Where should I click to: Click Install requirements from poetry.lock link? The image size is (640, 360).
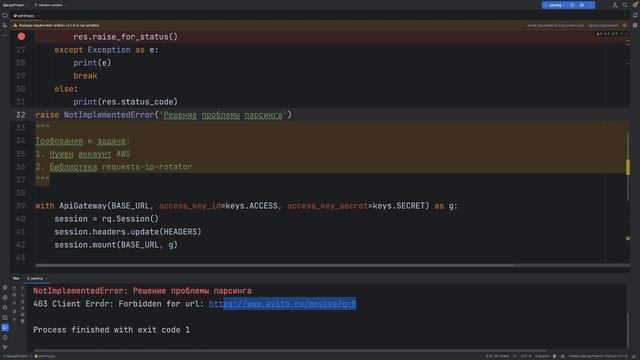(x=556, y=25)
